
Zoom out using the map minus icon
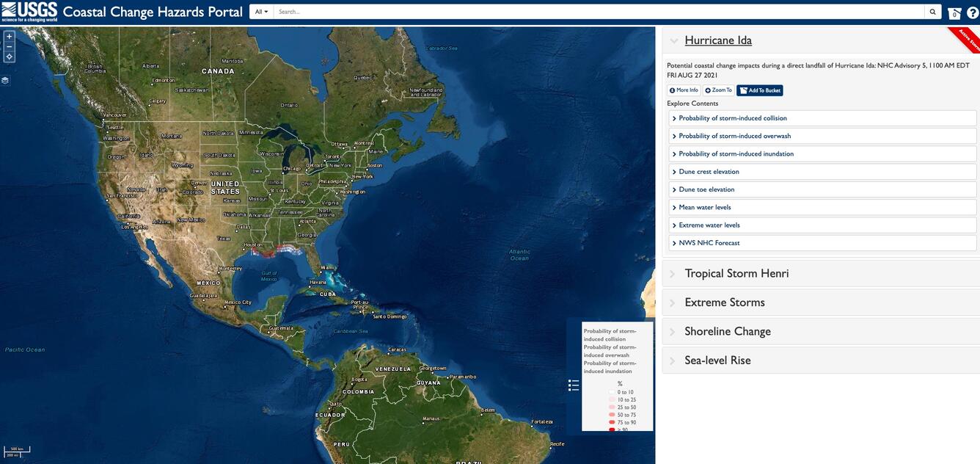(7, 46)
